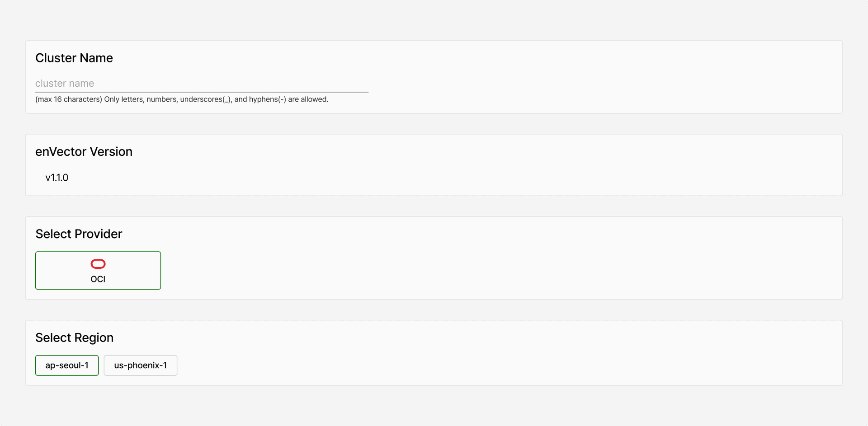The height and width of the screenshot is (426, 868).
Task: Select the provider option inside Select Provider panel
Action: pyautogui.click(x=98, y=270)
